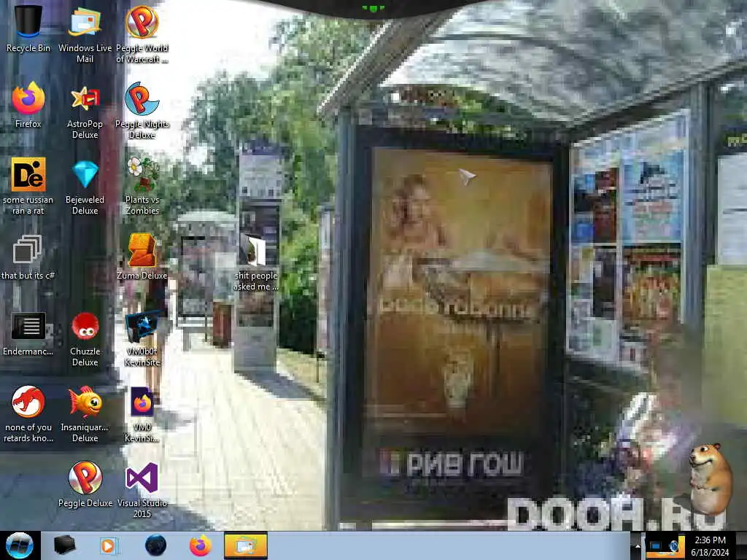Click the blue monitor tray icon
Viewport: 747px width, 560px height.
click(x=655, y=545)
